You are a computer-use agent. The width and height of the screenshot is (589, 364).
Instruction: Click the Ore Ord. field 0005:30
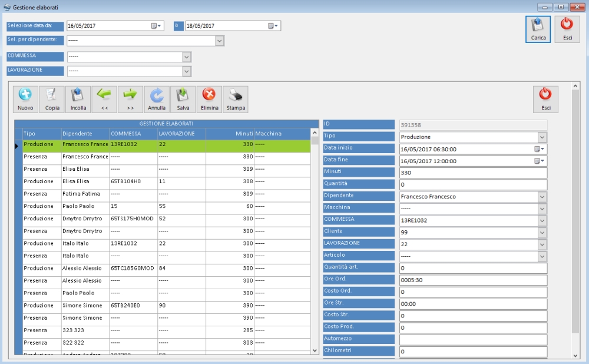point(473,280)
